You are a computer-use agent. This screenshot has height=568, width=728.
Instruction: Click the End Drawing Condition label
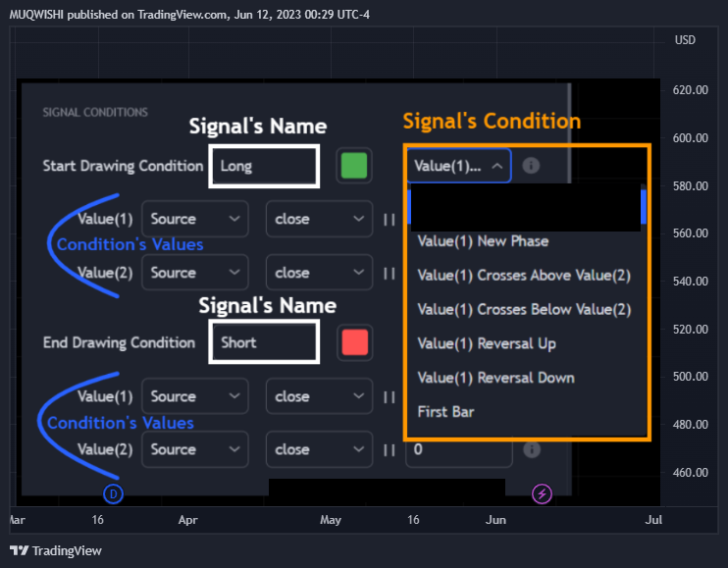119,342
